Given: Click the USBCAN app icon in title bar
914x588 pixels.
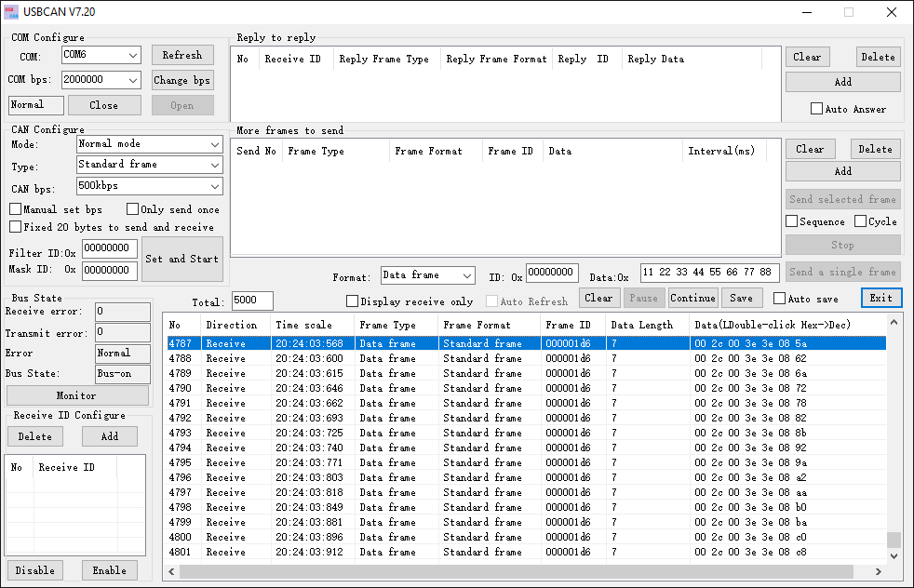Looking at the screenshot, I should 13,12.
